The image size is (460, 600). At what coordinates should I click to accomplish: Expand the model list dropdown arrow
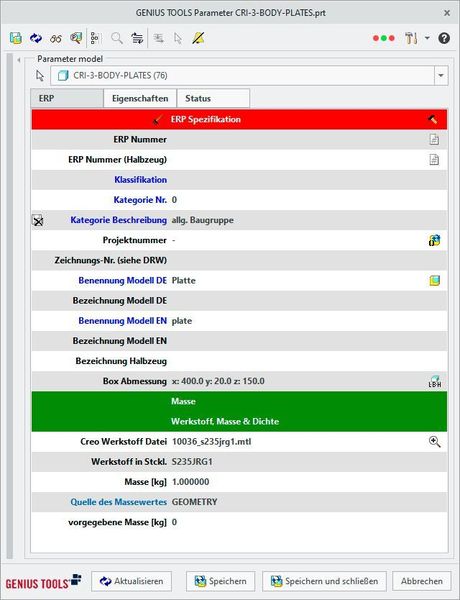coord(441,75)
